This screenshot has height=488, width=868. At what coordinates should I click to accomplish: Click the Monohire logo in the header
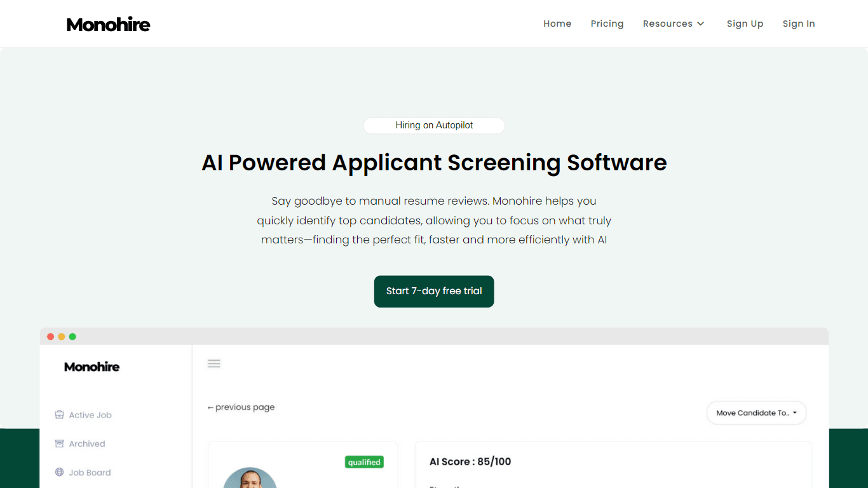109,25
